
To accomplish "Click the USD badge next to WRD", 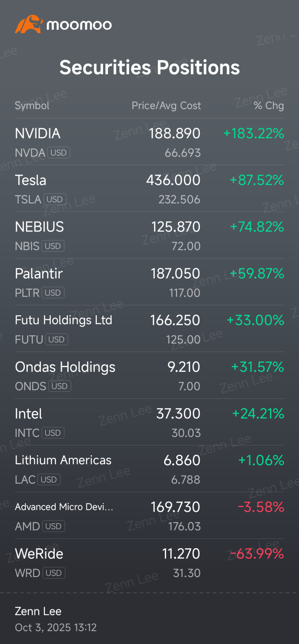I will click(x=54, y=573).
